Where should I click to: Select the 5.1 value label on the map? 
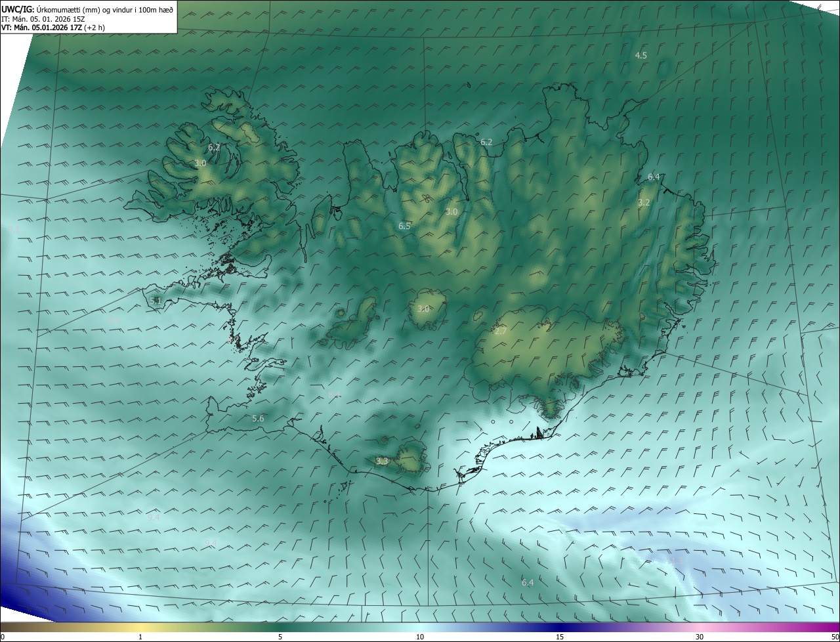point(156,301)
